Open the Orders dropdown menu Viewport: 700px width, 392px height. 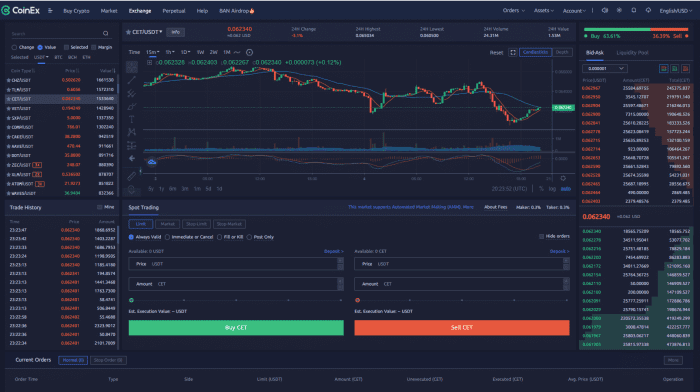click(x=513, y=10)
